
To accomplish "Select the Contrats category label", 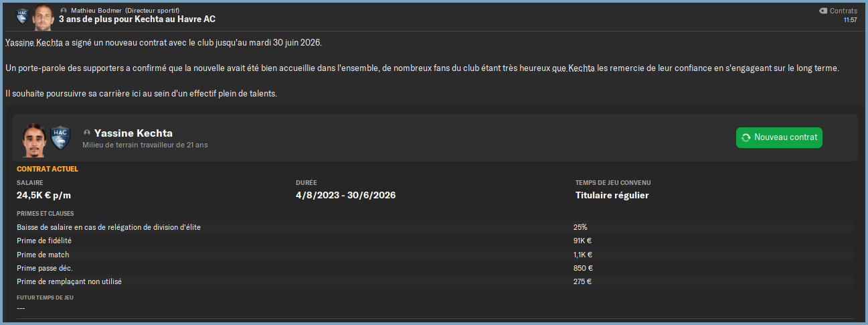I will click(843, 11).
